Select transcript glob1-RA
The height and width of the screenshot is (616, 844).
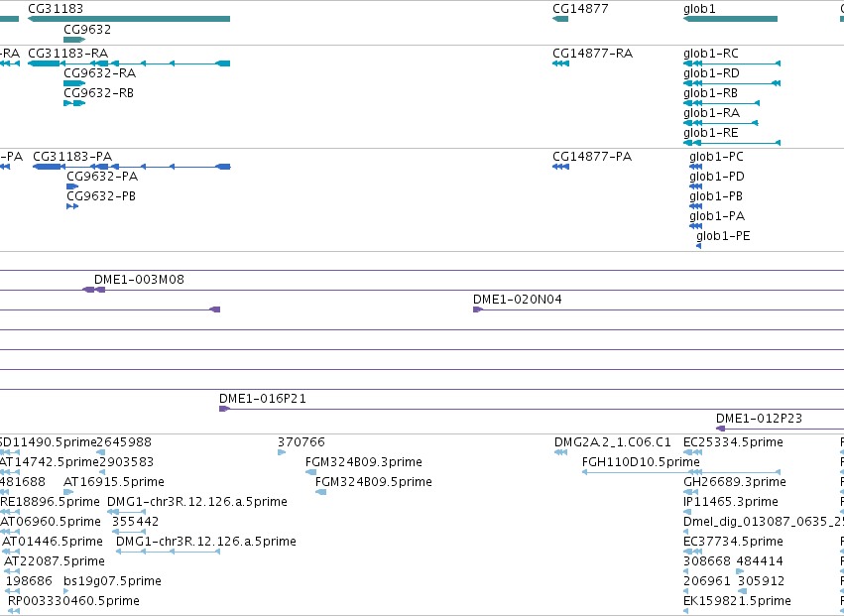(x=711, y=113)
